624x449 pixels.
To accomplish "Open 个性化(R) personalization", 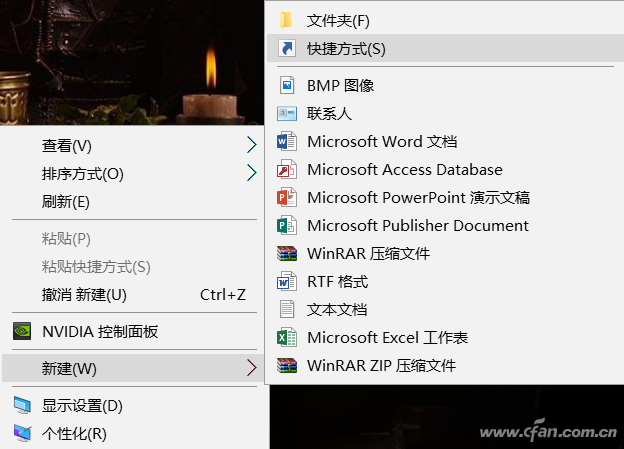I will [133, 433].
